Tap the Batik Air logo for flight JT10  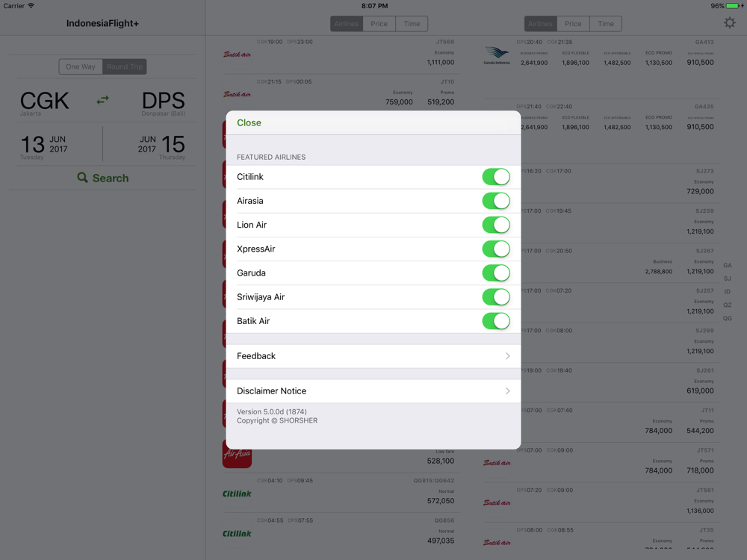pos(238,94)
